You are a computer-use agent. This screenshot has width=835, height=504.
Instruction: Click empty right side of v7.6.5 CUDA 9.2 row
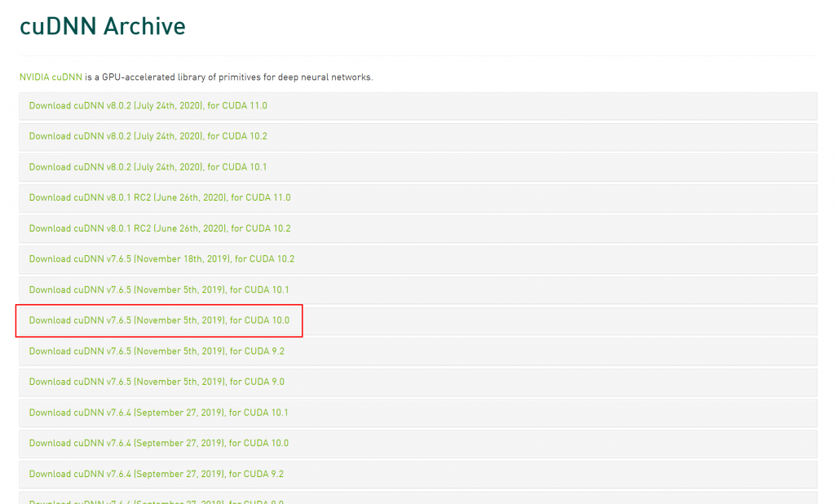[x=612, y=351]
